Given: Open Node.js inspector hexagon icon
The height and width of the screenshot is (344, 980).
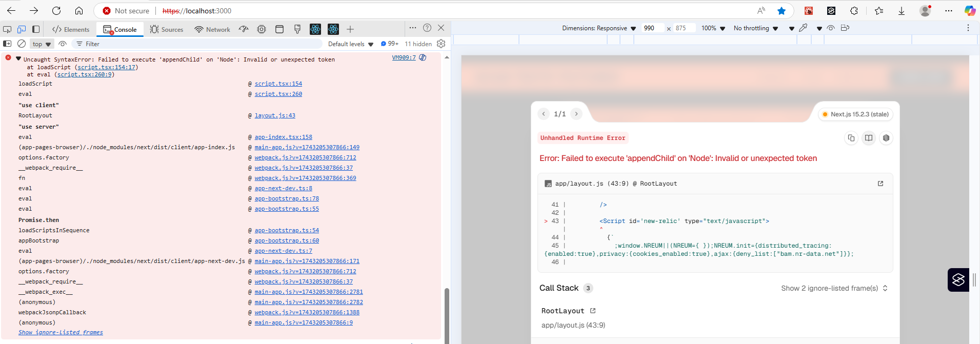Looking at the screenshot, I should 886,138.
